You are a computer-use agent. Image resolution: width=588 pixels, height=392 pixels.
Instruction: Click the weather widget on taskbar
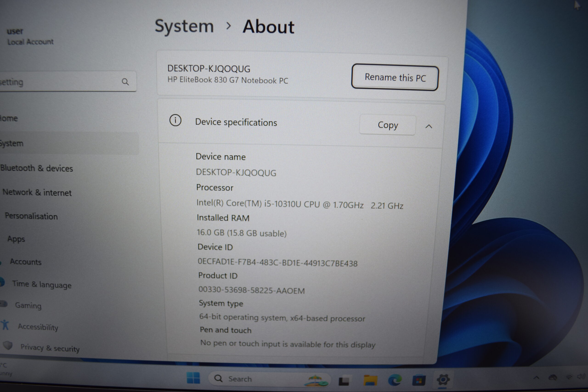[6, 369]
